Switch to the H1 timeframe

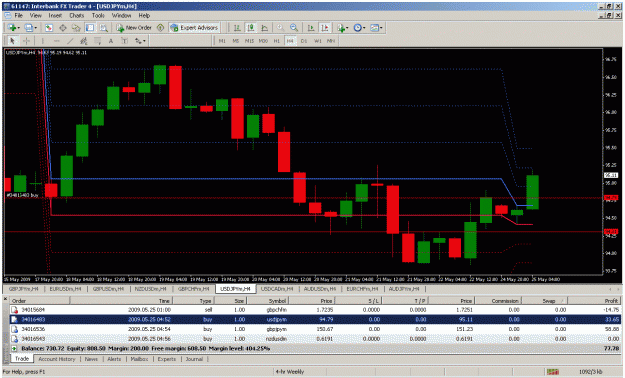click(x=277, y=41)
